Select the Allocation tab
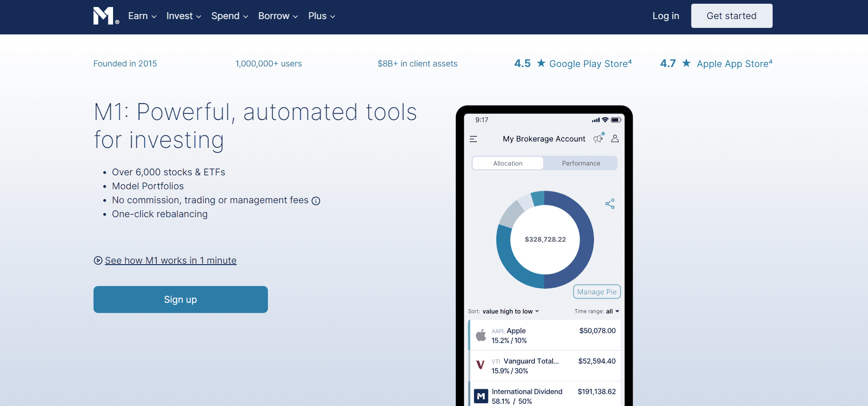 click(x=508, y=163)
